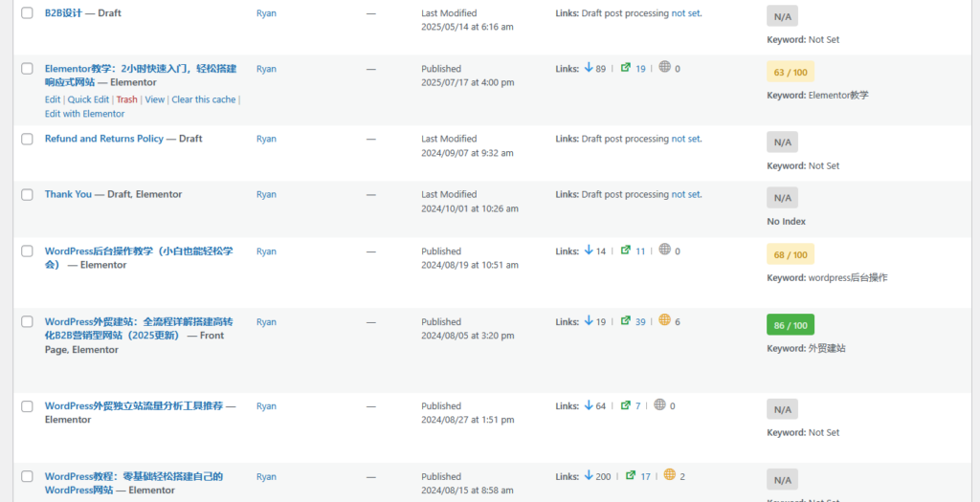Screen dimensions: 980x502
Task: Open Refund and Returns Policy page title
Action: point(103,139)
